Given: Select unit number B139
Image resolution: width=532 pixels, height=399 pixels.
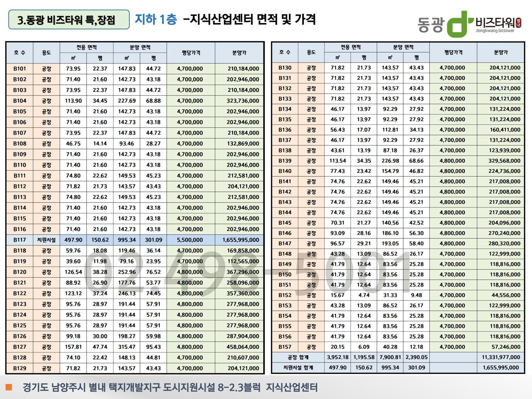Looking at the screenshot, I should coord(285,161).
